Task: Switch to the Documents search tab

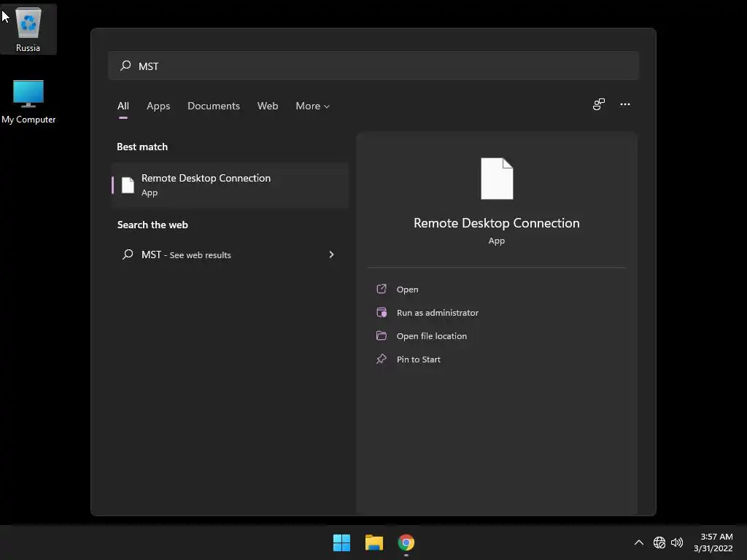Action: coord(214,106)
